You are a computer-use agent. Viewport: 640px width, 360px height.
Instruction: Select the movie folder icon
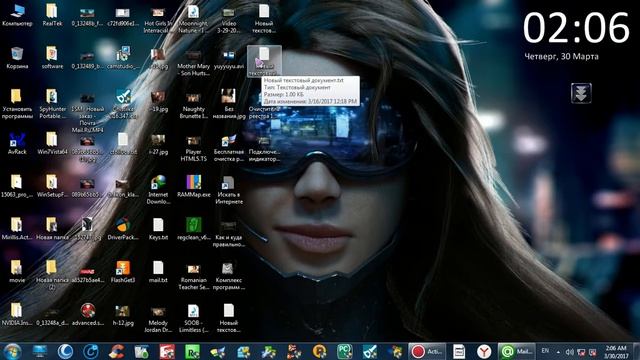[17, 272]
